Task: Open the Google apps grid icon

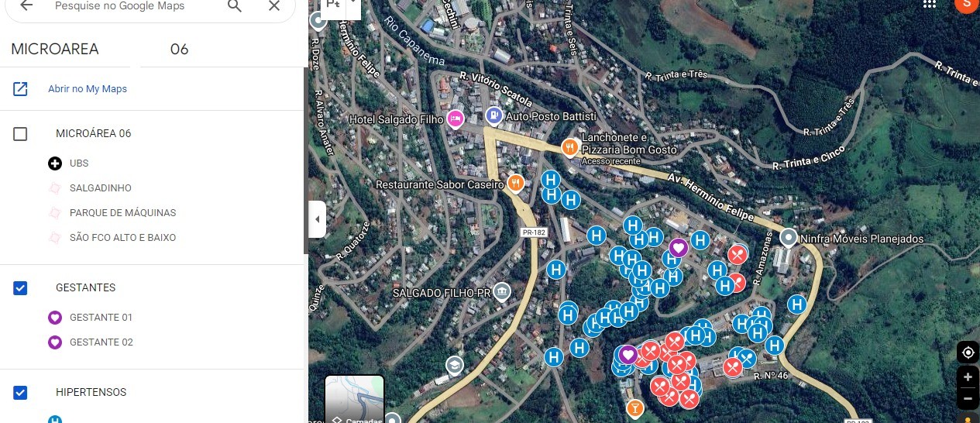Action: click(930, 4)
